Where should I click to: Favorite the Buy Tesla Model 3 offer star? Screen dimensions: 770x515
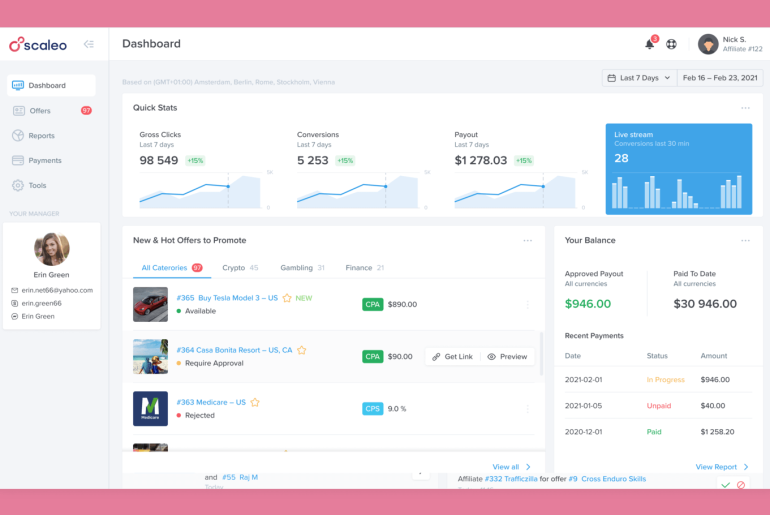287,298
